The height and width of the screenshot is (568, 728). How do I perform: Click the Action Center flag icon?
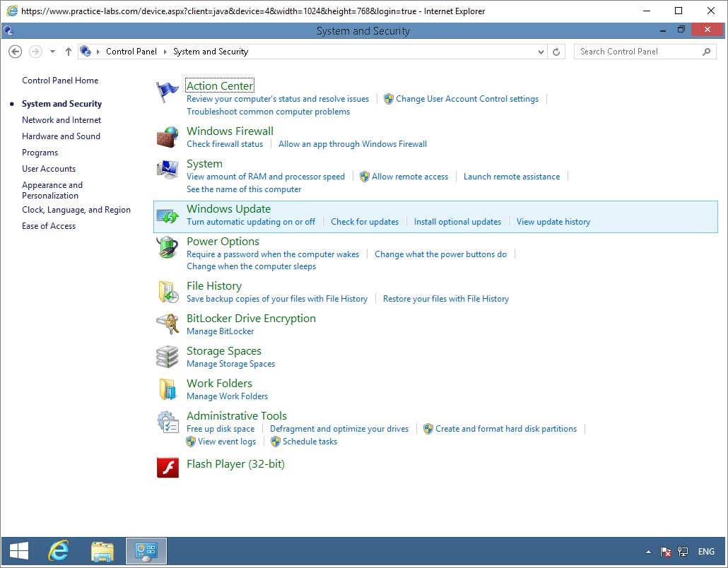pyautogui.click(x=168, y=92)
